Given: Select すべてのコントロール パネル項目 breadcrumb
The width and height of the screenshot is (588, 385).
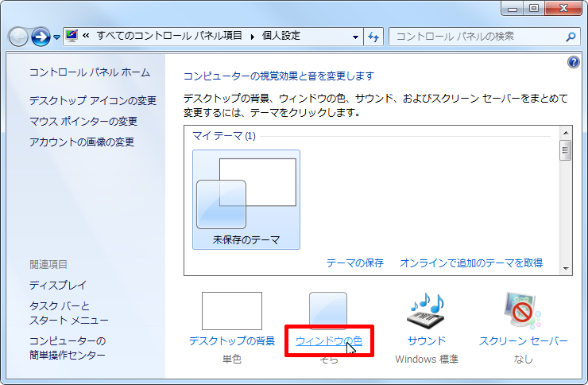Looking at the screenshot, I should (169, 36).
